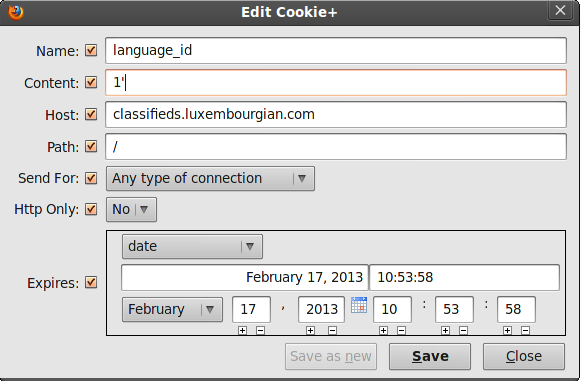The image size is (581, 381).
Task: Click into the Path input field
Action: pos(336,147)
